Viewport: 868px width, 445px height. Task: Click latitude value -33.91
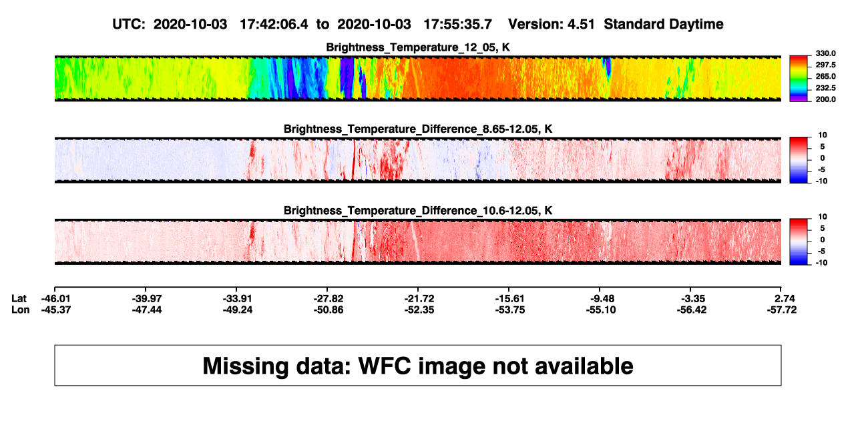(x=236, y=298)
